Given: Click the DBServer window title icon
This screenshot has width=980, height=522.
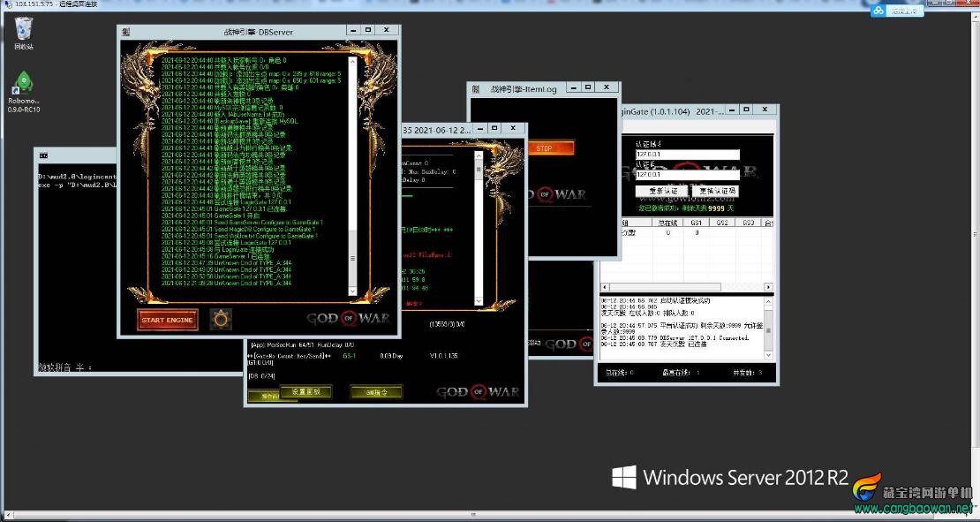Looking at the screenshot, I should click(126, 32).
